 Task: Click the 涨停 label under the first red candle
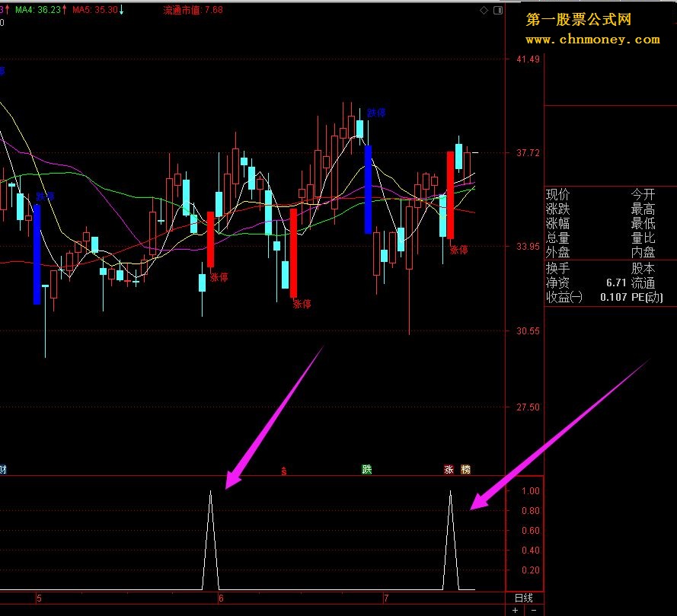(x=219, y=278)
